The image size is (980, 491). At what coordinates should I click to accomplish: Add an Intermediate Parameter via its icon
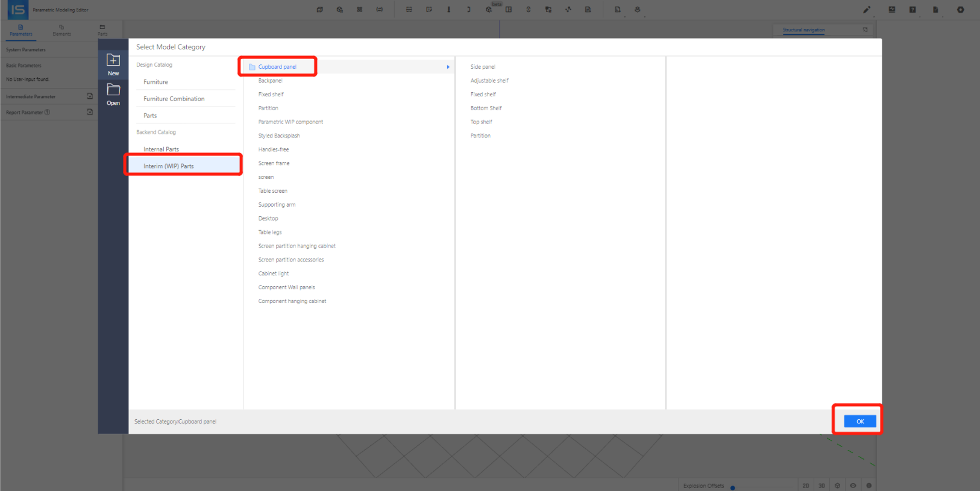[90, 96]
